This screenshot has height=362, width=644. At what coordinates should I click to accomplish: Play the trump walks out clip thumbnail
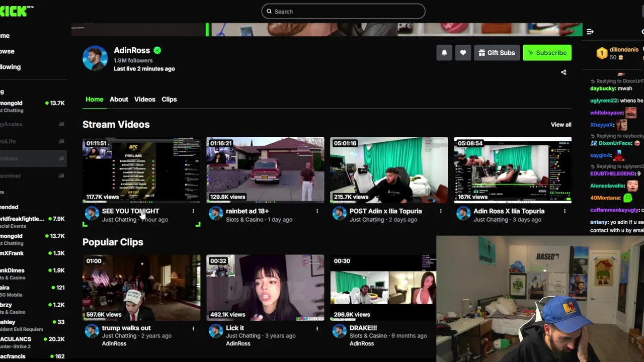coord(141,288)
